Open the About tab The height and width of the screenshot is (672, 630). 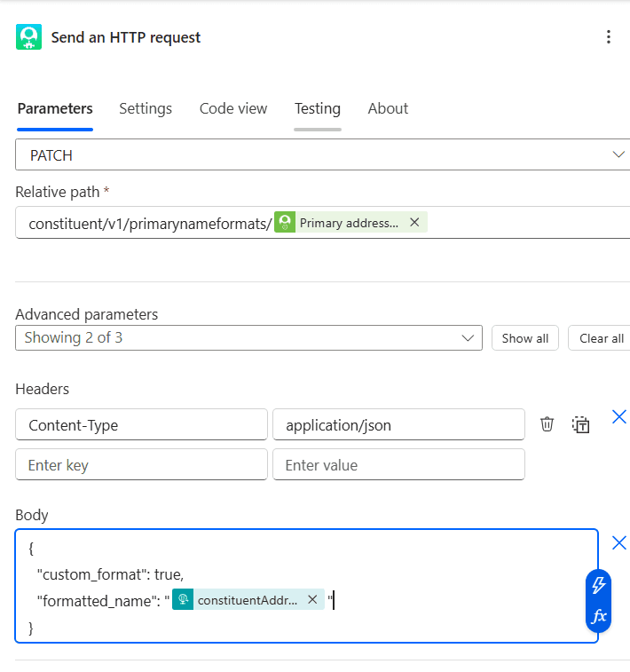point(388,108)
